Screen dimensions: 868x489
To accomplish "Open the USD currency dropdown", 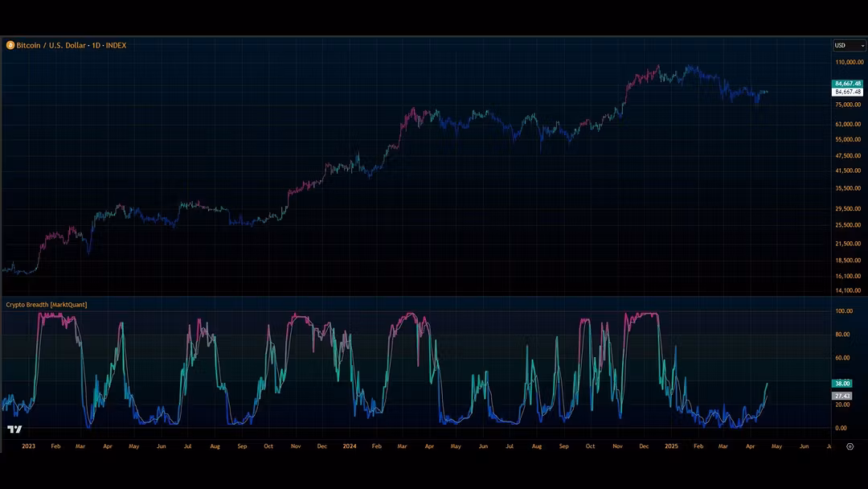I will click(849, 46).
